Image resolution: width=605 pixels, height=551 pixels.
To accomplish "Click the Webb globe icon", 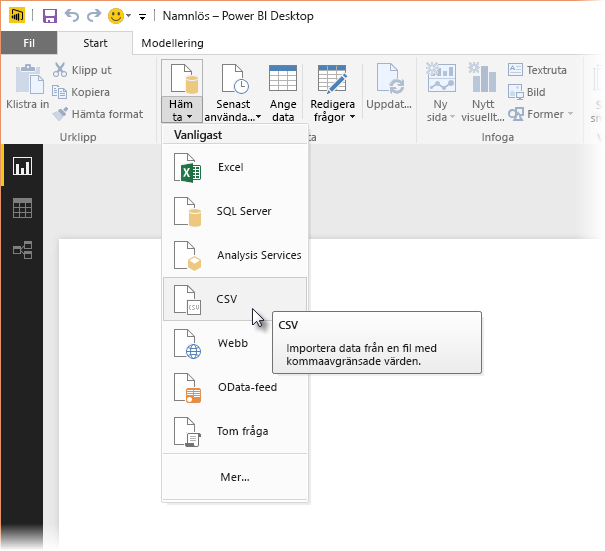I will [x=187, y=344].
